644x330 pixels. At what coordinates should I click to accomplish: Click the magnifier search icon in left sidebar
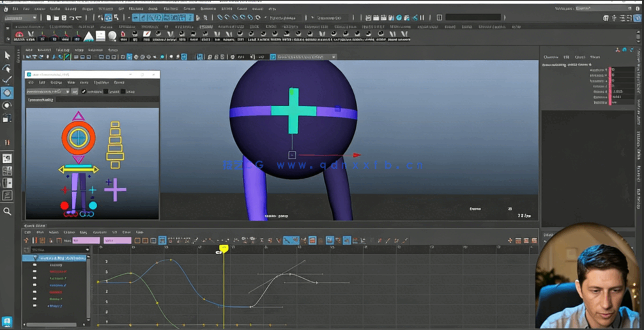coord(7,211)
